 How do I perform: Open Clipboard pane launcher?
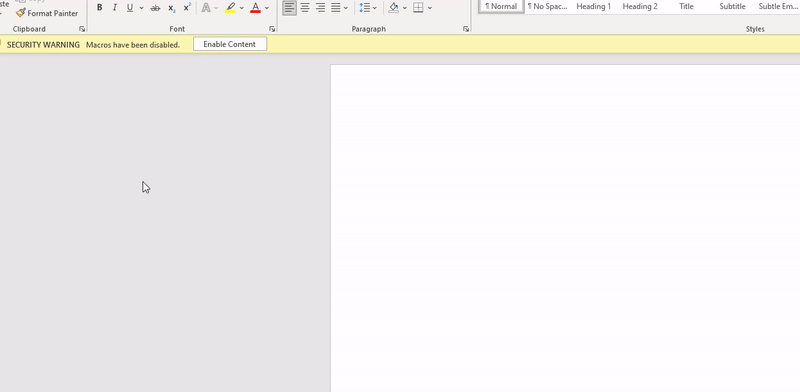82,29
